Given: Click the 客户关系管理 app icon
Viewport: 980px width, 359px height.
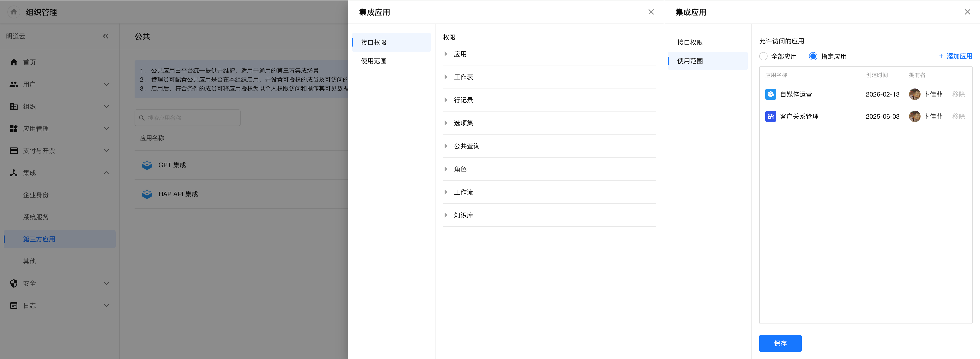Looking at the screenshot, I should [770, 116].
